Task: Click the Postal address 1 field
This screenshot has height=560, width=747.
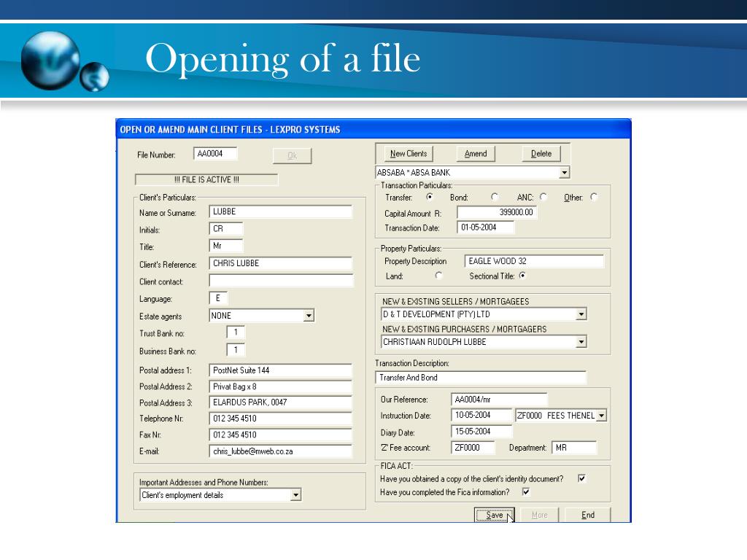Action: click(281, 370)
